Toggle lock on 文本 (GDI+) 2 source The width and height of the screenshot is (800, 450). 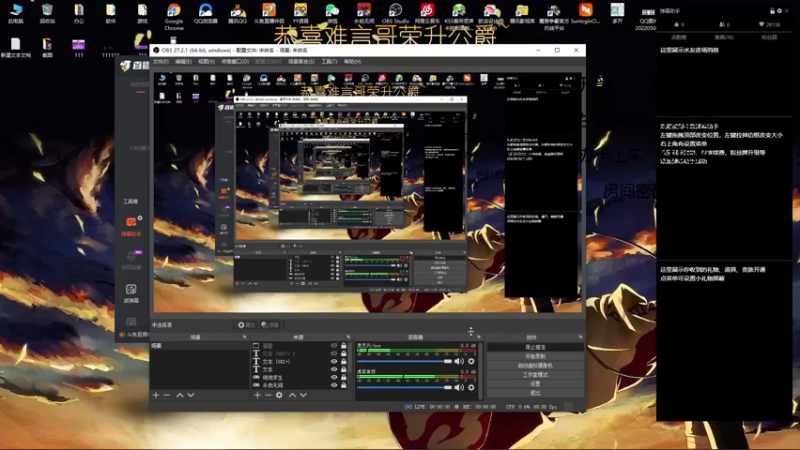pyautogui.click(x=344, y=354)
